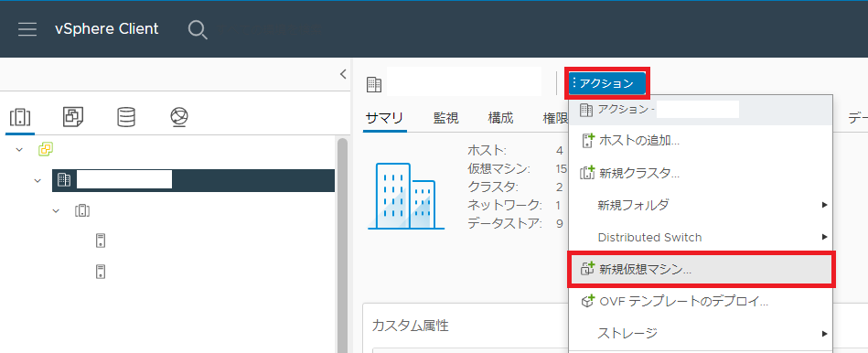Switch to Networking view icon
The image size is (868, 353).
coord(179,117)
